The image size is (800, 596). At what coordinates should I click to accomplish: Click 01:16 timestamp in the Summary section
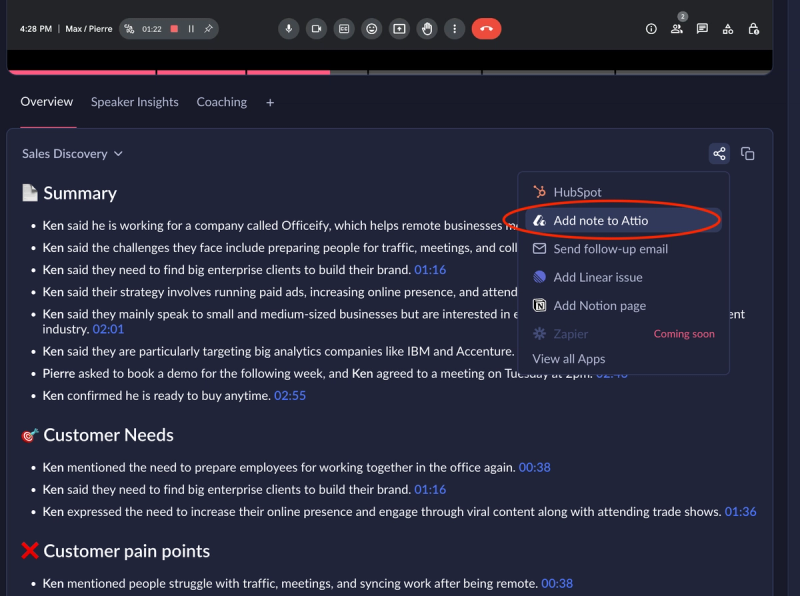(430, 270)
